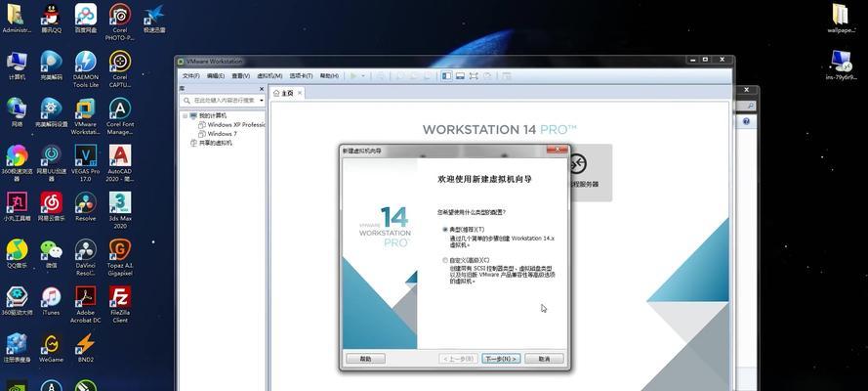Screen dimensions: 868x391
Task: Open the QQ音乐 desktop icon
Action: 18,253
